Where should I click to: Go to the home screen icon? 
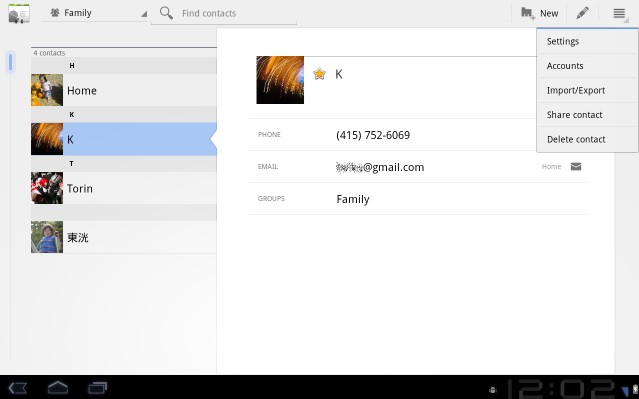pos(58,387)
